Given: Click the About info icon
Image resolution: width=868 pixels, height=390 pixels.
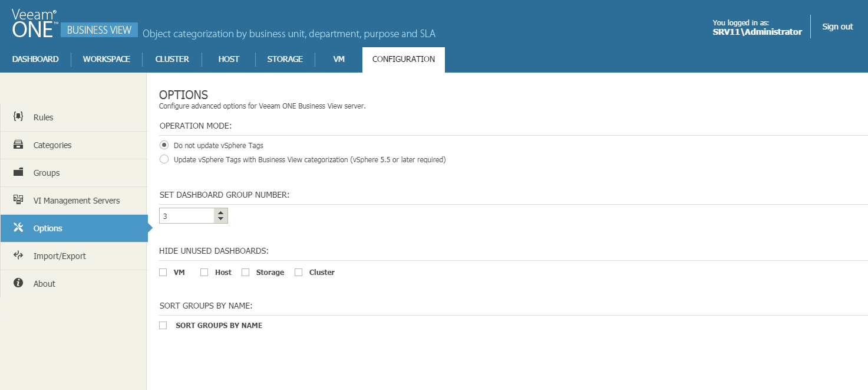Looking at the screenshot, I should coord(18,283).
